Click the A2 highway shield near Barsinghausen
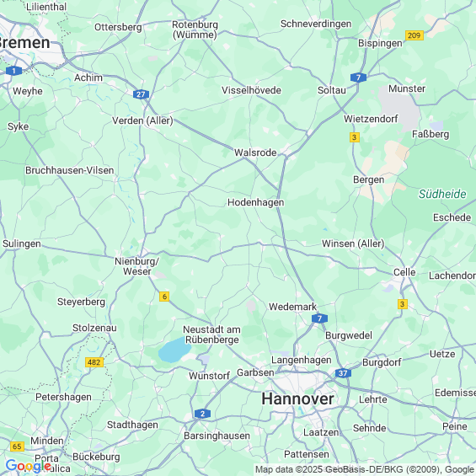The image size is (476, 476). tap(202, 414)
